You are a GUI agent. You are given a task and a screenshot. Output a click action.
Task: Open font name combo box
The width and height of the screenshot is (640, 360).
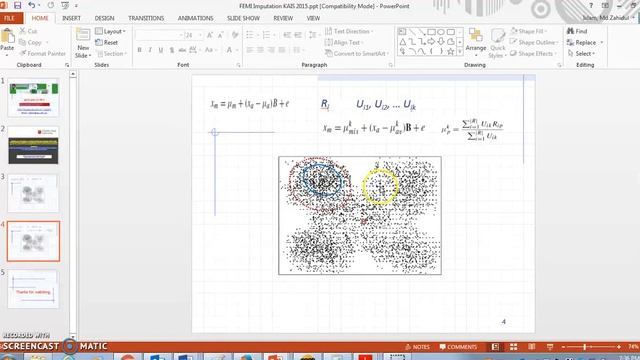159,36
